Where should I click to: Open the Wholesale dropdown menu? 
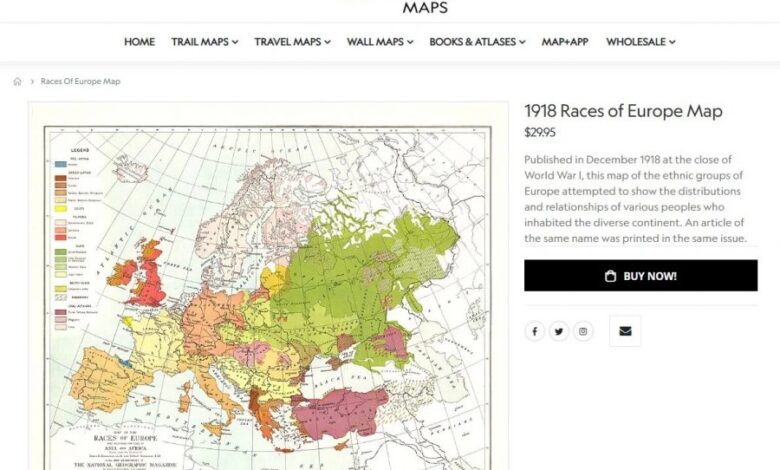(x=640, y=42)
